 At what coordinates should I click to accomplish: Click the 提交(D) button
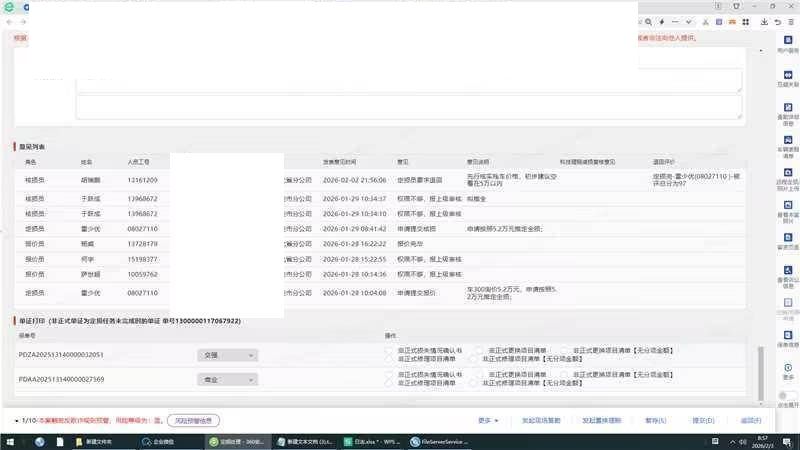701,421
